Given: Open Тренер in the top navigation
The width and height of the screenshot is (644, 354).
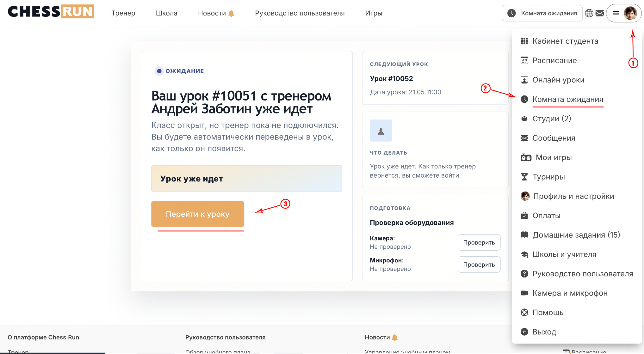Looking at the screenshot, I should (123, 13).
